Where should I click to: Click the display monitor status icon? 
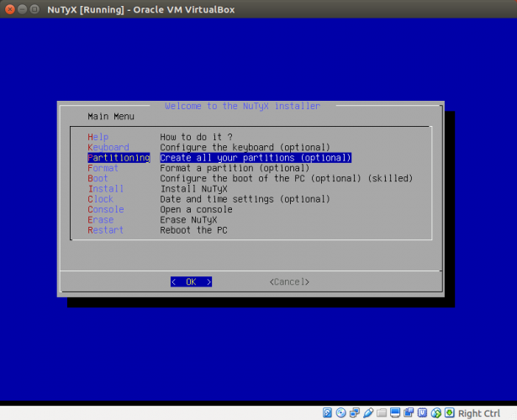coord(395,412)
